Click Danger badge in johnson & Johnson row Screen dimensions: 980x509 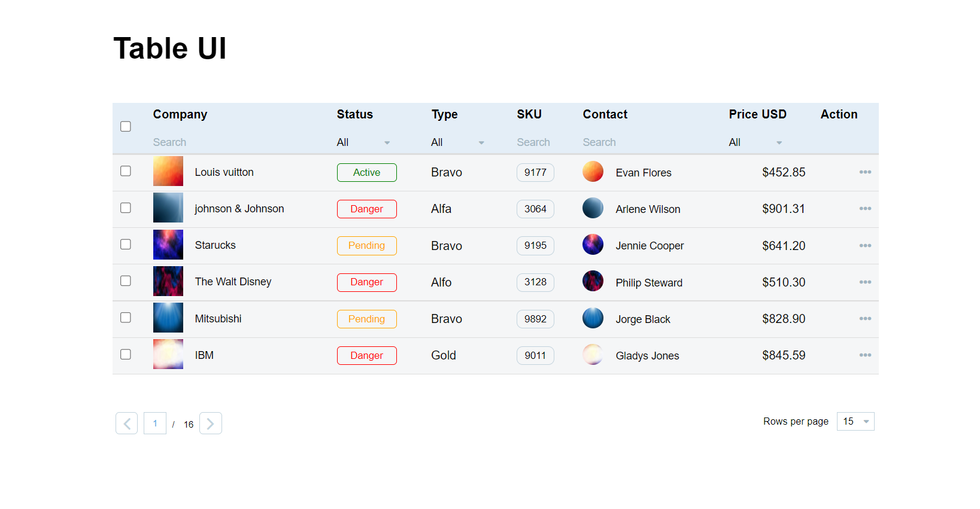367,209
